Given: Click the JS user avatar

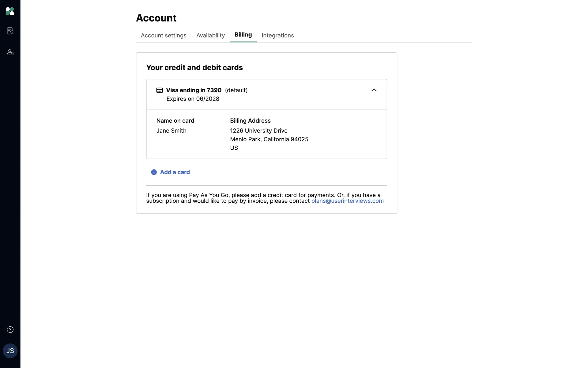Looking at the screenshot, I should pos(10,351).
